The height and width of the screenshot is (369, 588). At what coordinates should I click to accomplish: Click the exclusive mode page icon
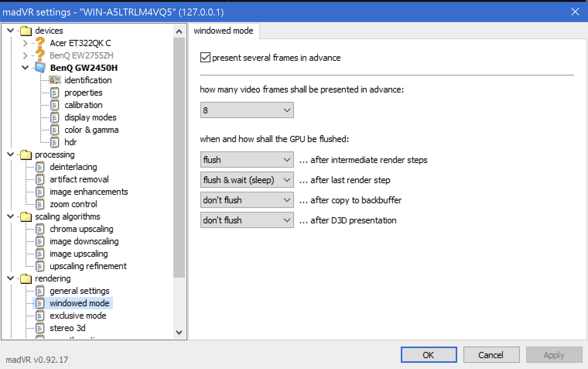pos(40,316)
